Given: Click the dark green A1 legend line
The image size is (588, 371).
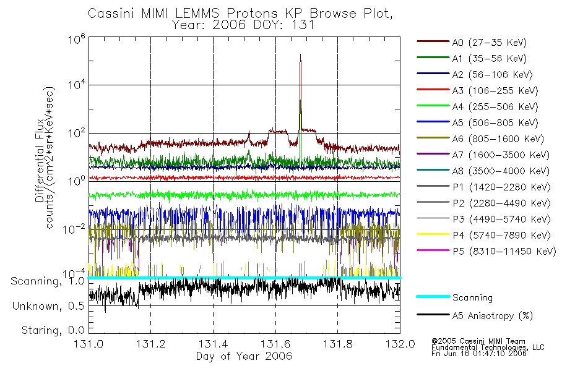Looking at the screenshot, I should [x=433, y=58].
